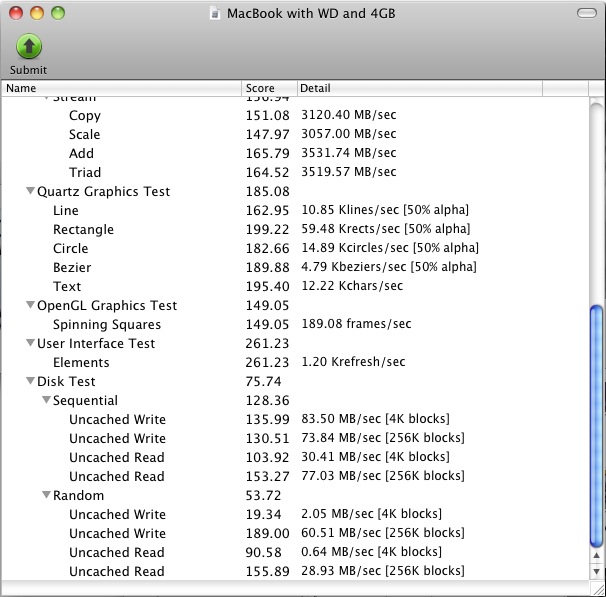Click the scroll up arrow
Screen dimensions: 606x597
pyautogui.click(x=596, y=555)
